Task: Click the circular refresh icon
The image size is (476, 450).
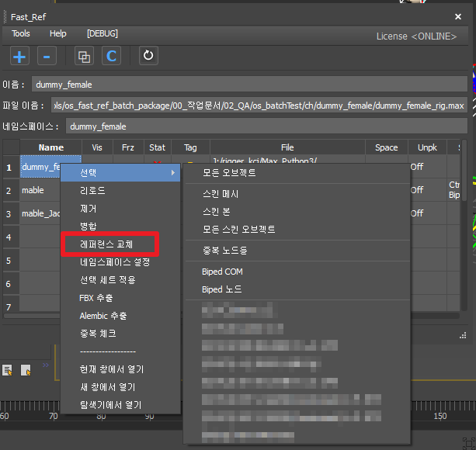Action: (x=148, y=56)
